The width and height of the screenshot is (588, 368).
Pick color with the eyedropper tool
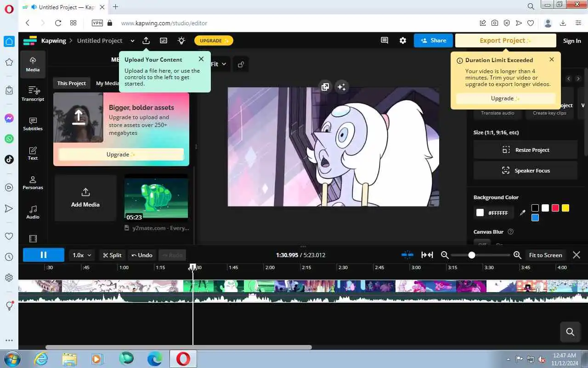[x=522, y=213]
